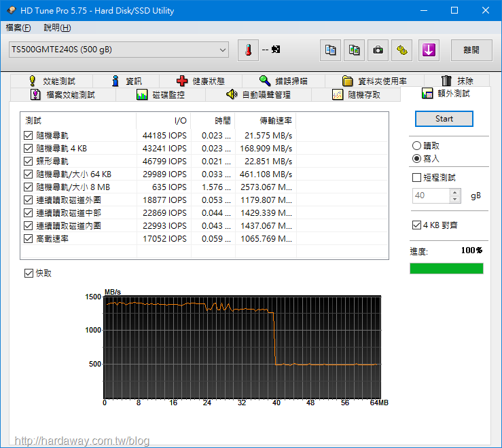Click the 離開 exit button
502x448 pixels.
[471, 50]
